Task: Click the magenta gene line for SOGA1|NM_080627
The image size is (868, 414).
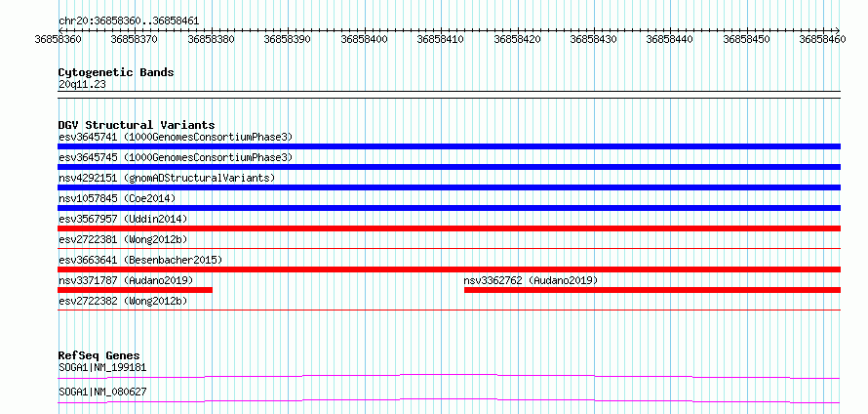Action: click(449, 400)
